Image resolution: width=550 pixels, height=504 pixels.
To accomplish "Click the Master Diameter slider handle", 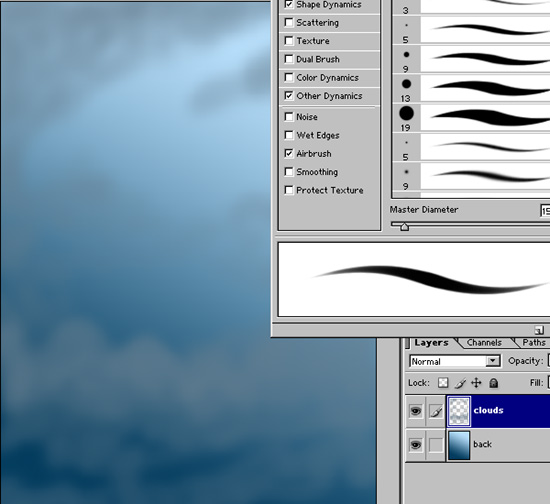I will click(x=404, y=227).
